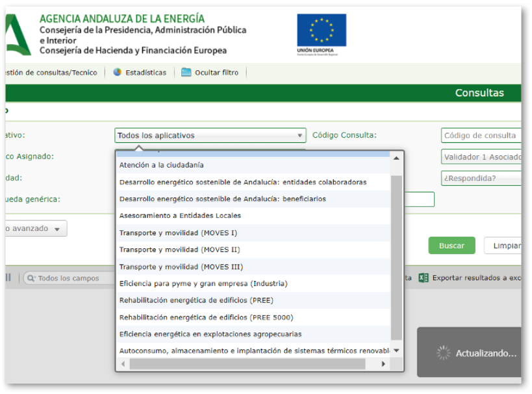The width and height of the screenshot is (532, 394).
Task: Click the Limpiar button
Action: click(504, 246)
